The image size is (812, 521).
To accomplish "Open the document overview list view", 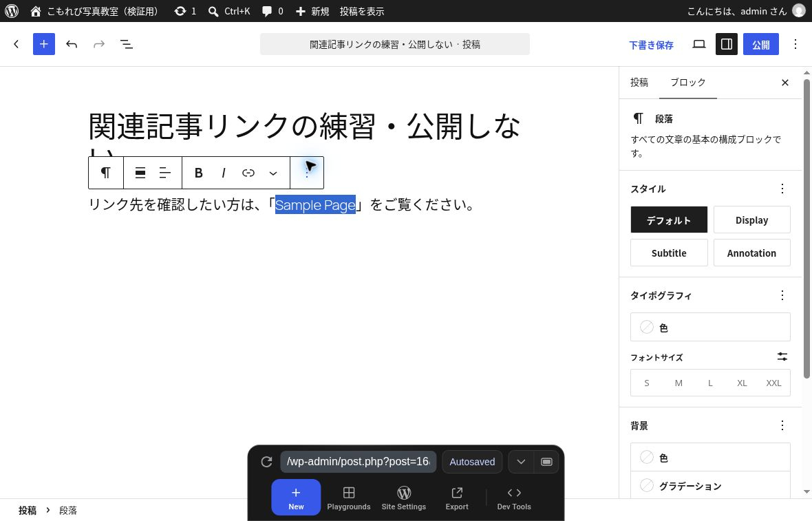I will point(127,44).
